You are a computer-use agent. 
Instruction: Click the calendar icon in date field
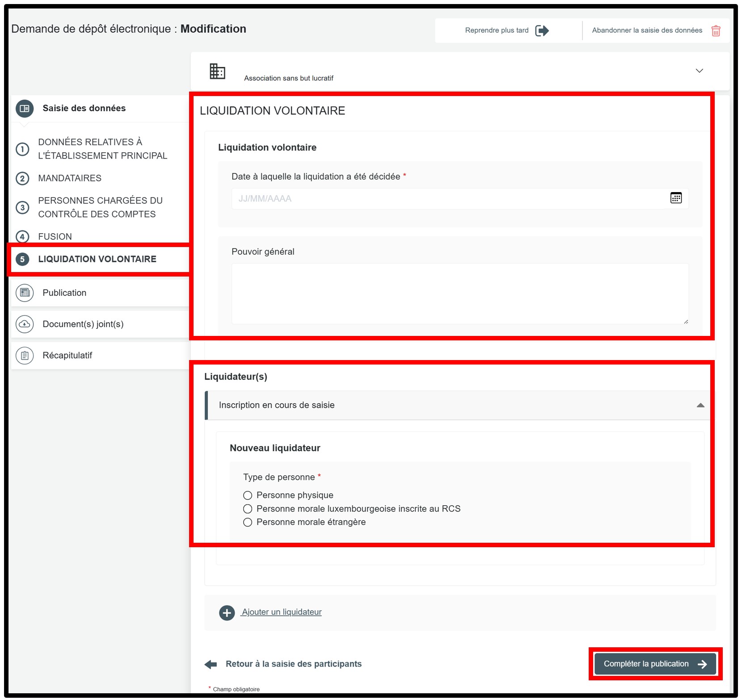pyautogui.click(x=675, y=198)
